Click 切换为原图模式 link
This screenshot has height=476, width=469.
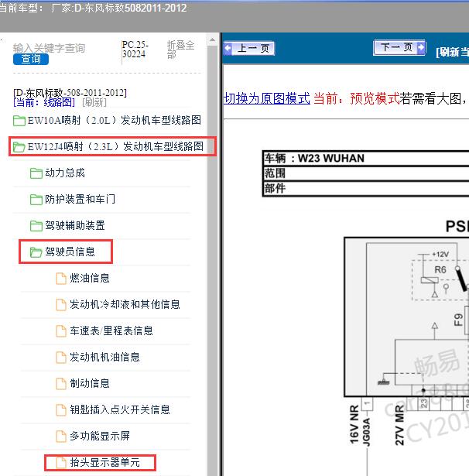(x=267, y=98)
